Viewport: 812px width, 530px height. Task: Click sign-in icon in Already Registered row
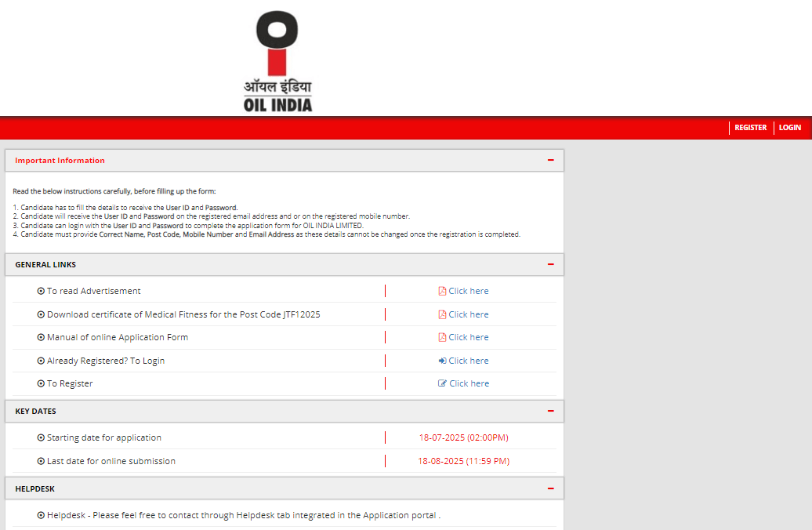click(442, 361)
